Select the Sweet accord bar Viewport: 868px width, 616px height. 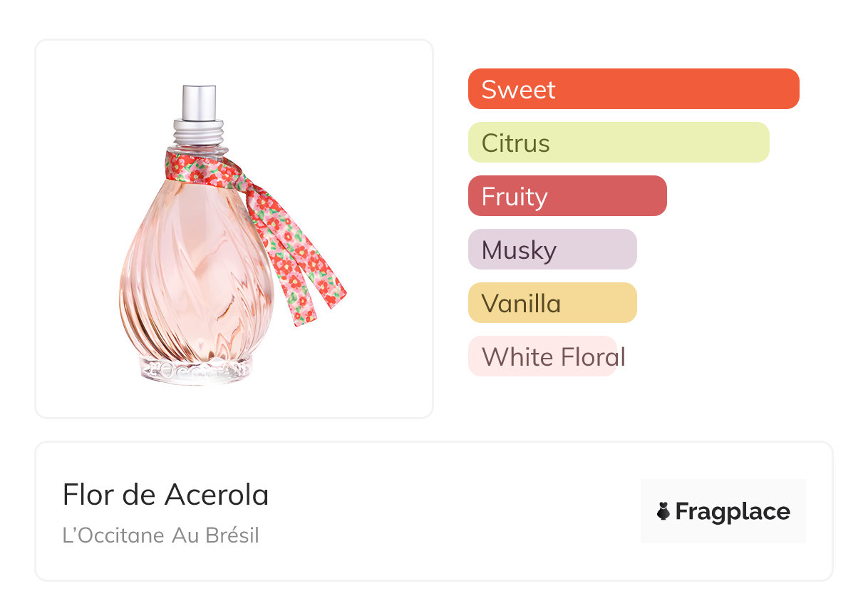633,89
